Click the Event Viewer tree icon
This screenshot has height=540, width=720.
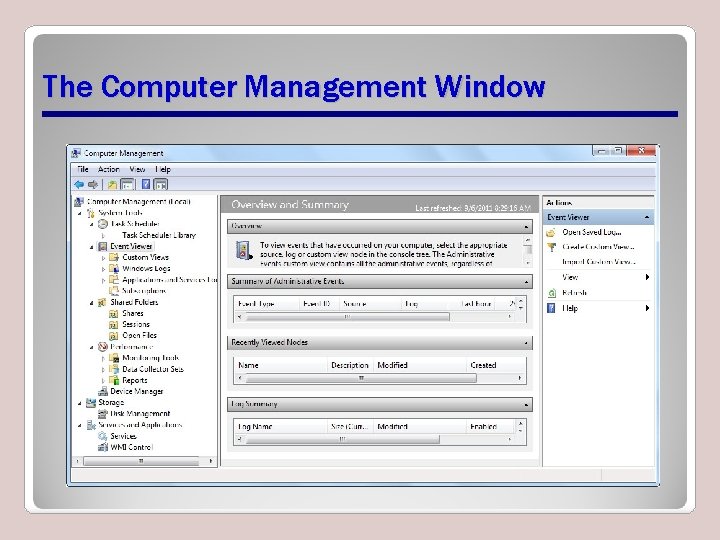pos(103,247)
